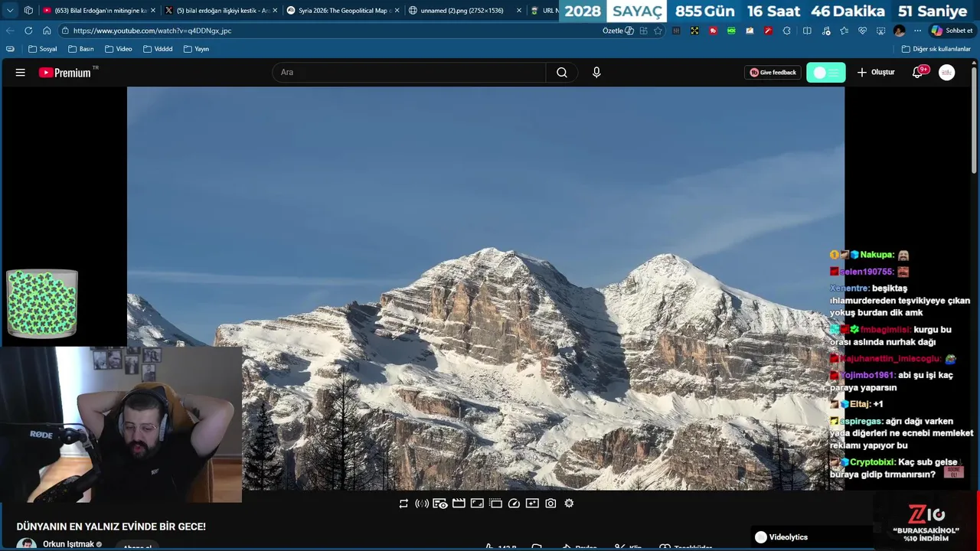Open the enhancer settings gear icon

[x=569, y=504]
